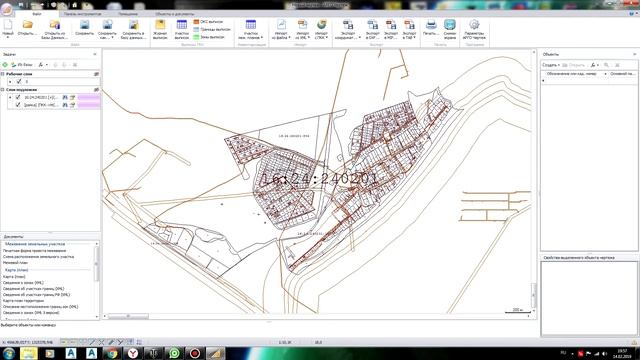
Task: Select Зоны выписок item in ribbon
Action: [209, 37]
